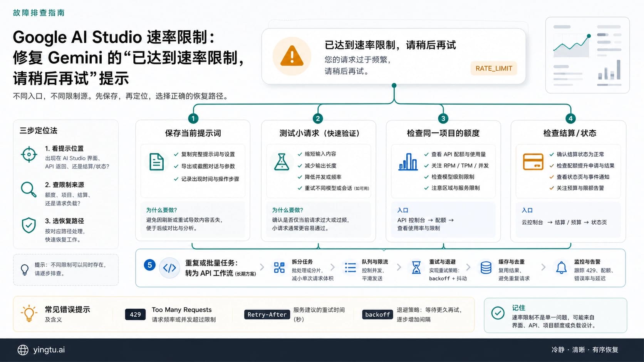Click the 冷静 · 清晰 · 有序恢复 footer slogan
This screenshot has height=362, width=644.
pos(585,350)
